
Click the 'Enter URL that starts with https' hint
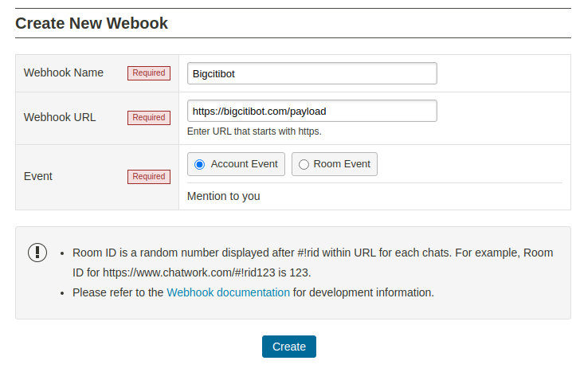254,131
